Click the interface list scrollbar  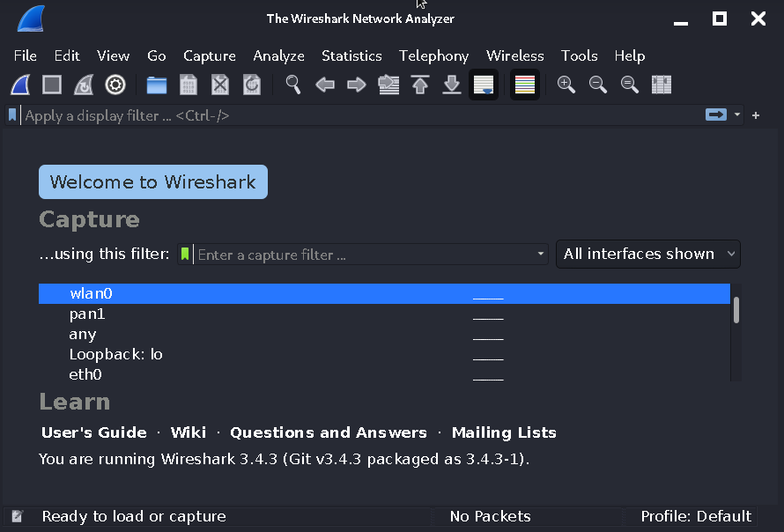point(736,310)
